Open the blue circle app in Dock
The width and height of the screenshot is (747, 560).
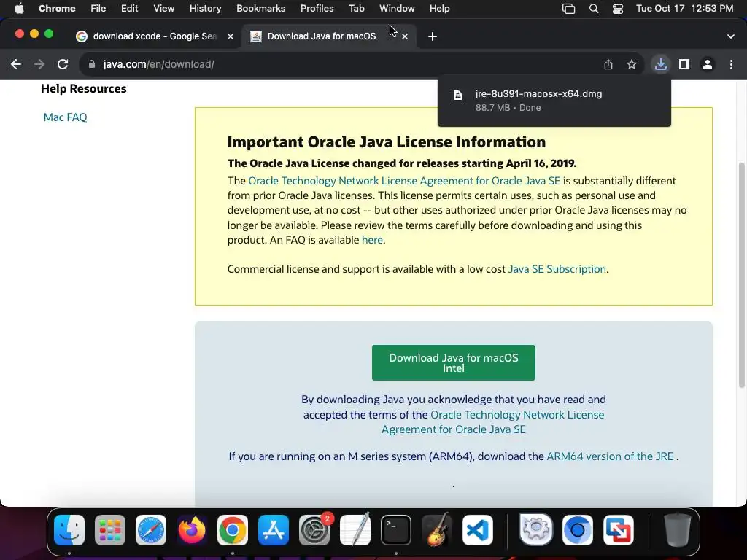point(578,530)
